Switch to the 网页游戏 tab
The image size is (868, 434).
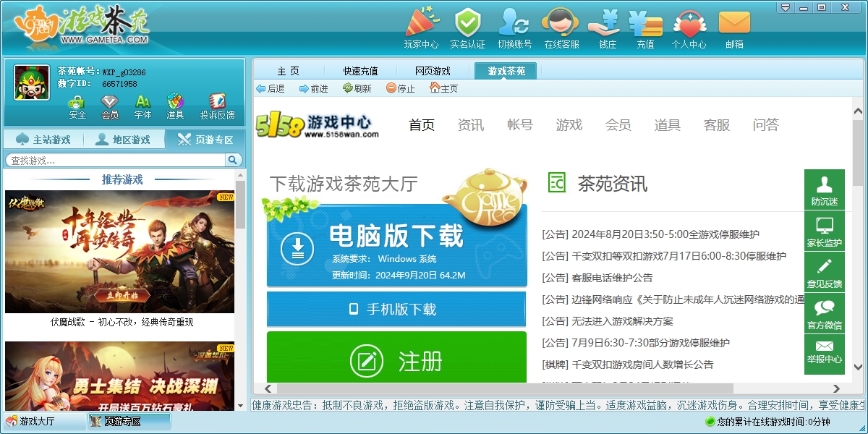click(433, 71)
